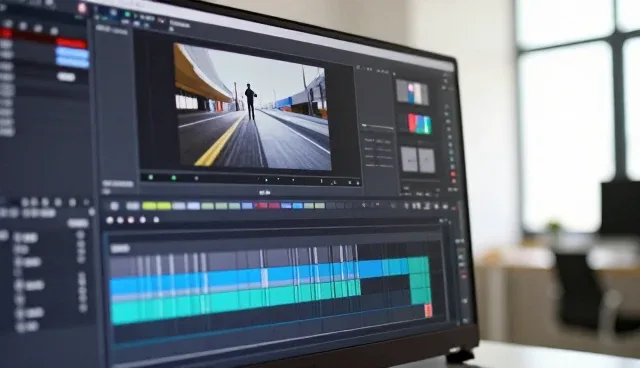Click the pink-tinted round button below the color strip

click(131, 220)
